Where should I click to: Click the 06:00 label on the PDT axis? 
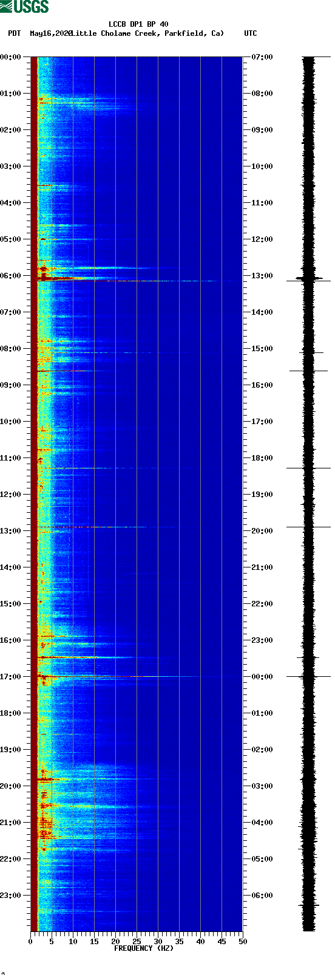(11, 276)
